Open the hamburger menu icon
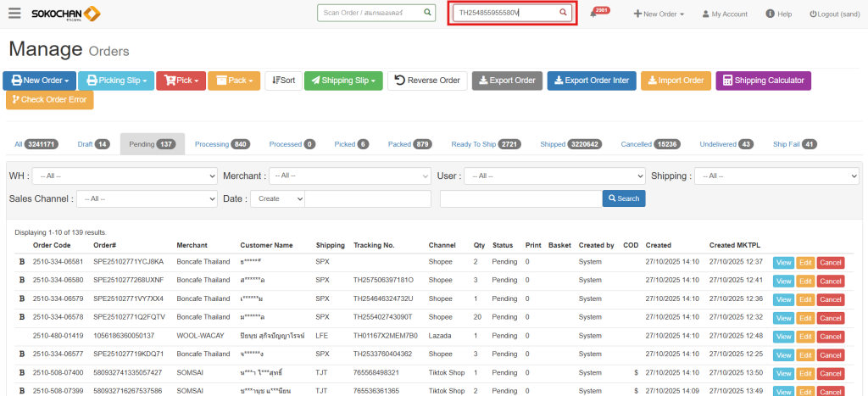The width and height of the screenshot is (868, 396). [x=14, y=14]
